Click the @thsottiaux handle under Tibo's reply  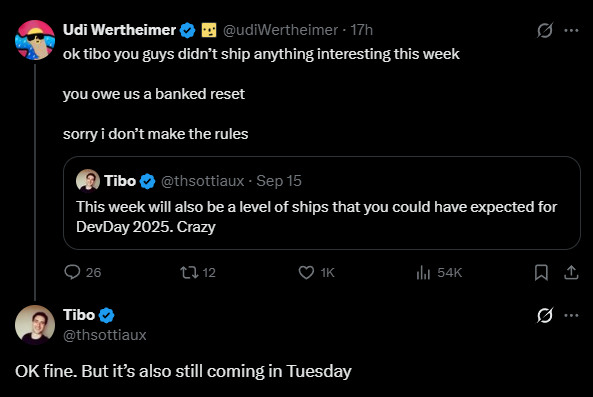click(x=105, y=335)
